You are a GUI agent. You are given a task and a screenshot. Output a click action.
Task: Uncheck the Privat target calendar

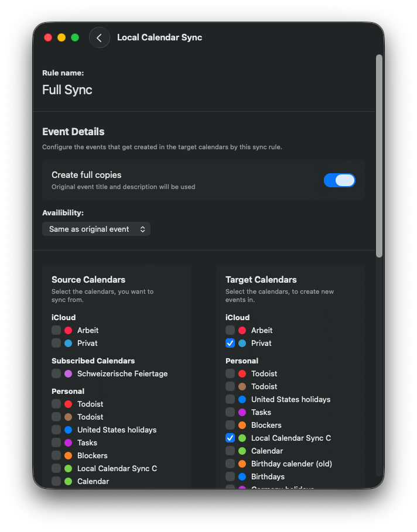230,343
